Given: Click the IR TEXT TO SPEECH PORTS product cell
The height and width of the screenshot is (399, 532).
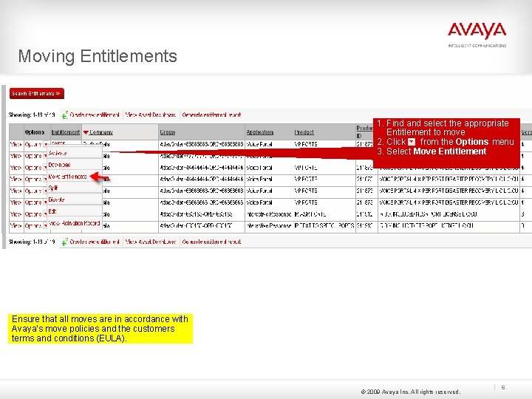Looking at the screenshot, I should [x=324, y=225].
